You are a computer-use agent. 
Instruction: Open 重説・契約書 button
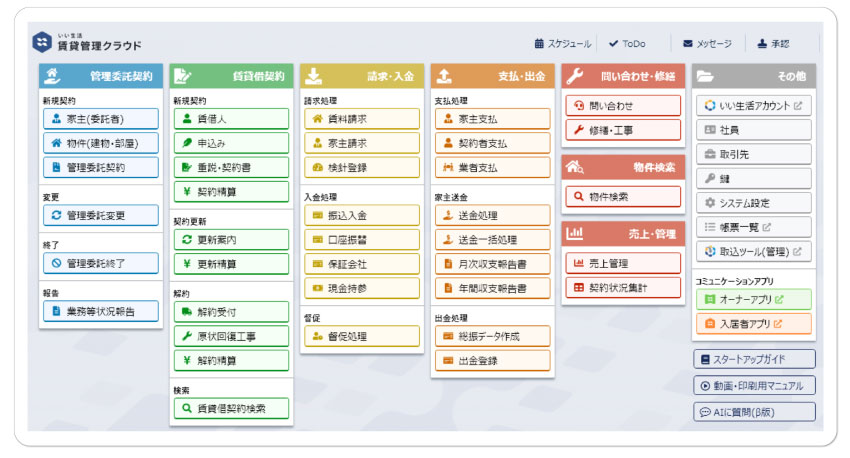click(231, 167)
